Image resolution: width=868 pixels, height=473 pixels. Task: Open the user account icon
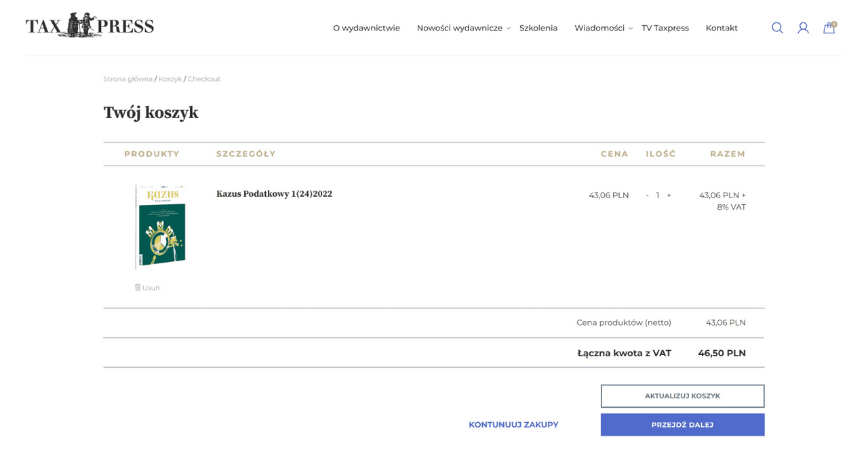803,28
